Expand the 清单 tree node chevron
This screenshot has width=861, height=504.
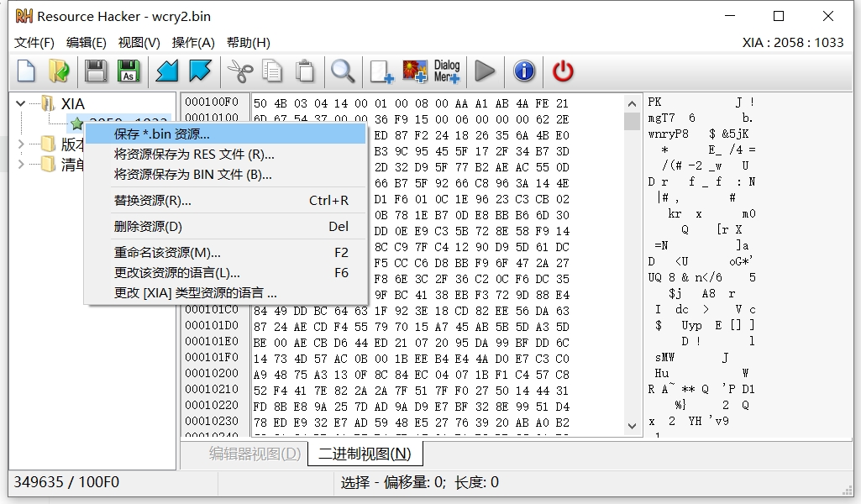pyautogui.click(x=20, y=164)
